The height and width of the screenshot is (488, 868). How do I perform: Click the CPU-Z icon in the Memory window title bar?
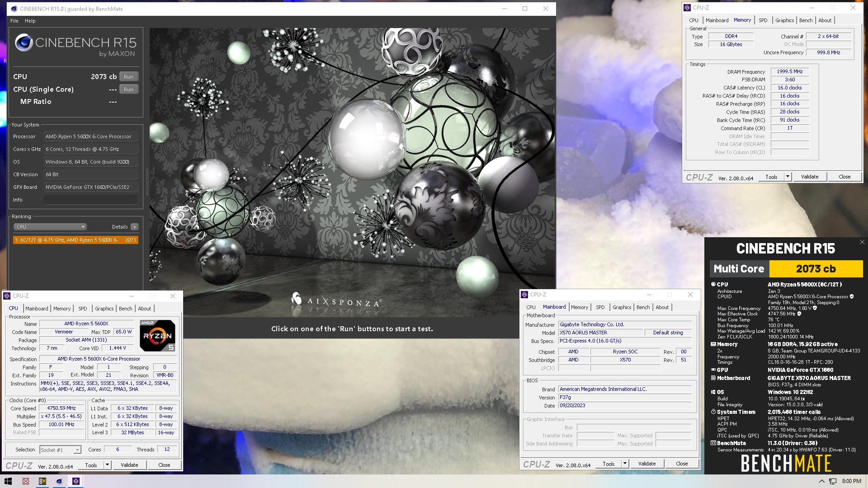point(687,8)
